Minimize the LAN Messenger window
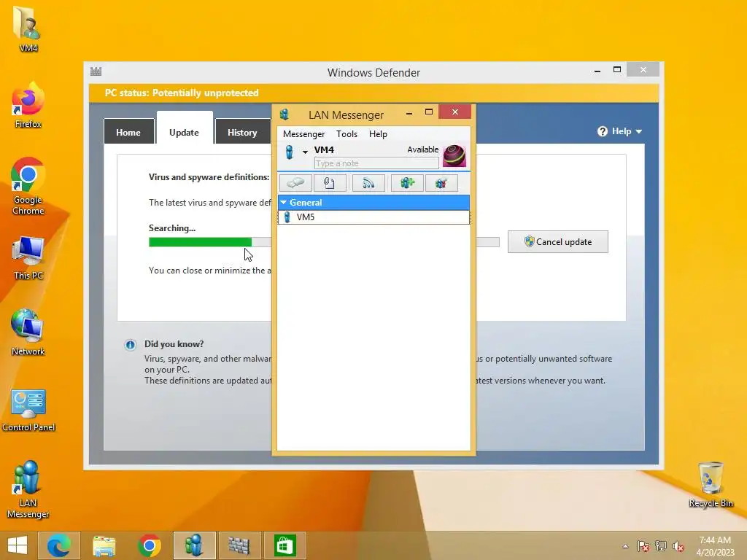The image size is (747, 560). 409,113
